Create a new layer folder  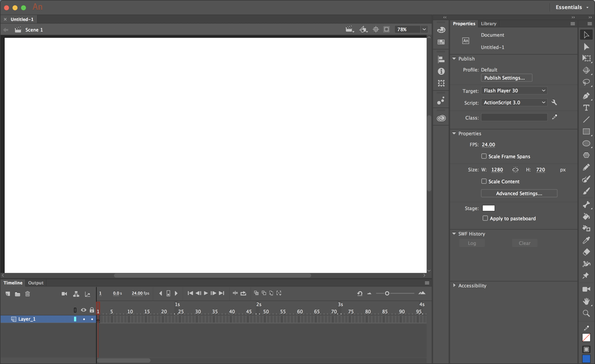click(x=17, y=293)
